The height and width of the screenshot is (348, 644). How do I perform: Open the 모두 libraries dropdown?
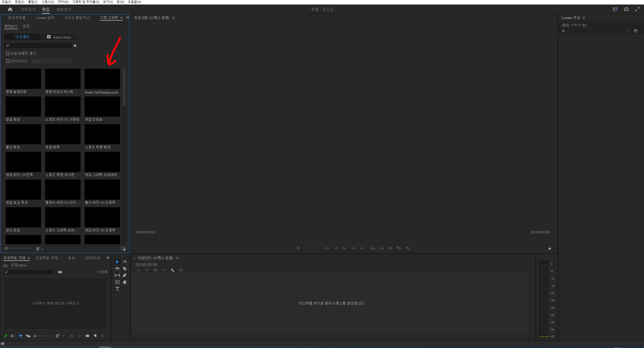[51, 61]
